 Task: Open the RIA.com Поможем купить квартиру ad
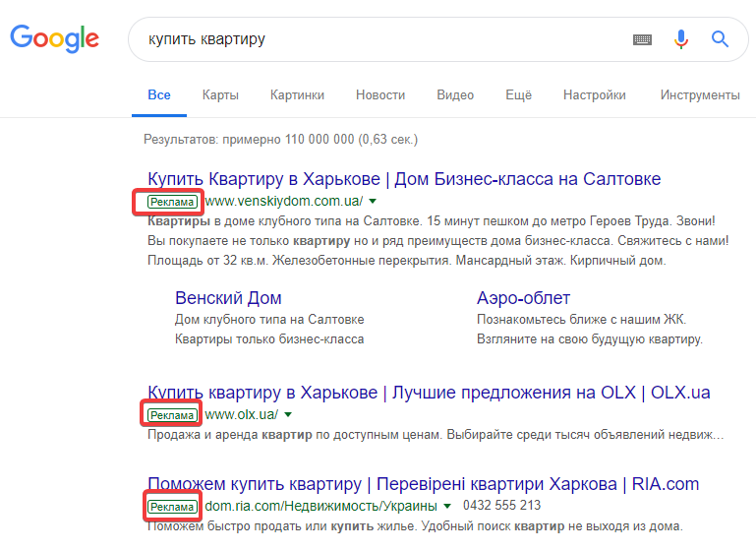click(x=424, y=484)
